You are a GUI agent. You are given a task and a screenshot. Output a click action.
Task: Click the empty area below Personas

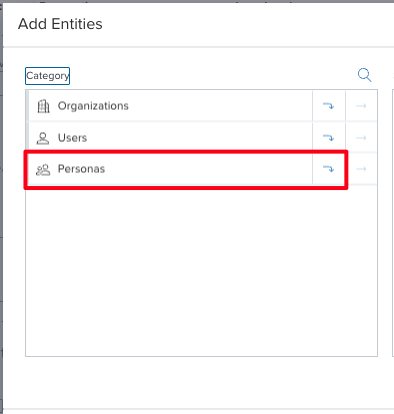[201, 270]
